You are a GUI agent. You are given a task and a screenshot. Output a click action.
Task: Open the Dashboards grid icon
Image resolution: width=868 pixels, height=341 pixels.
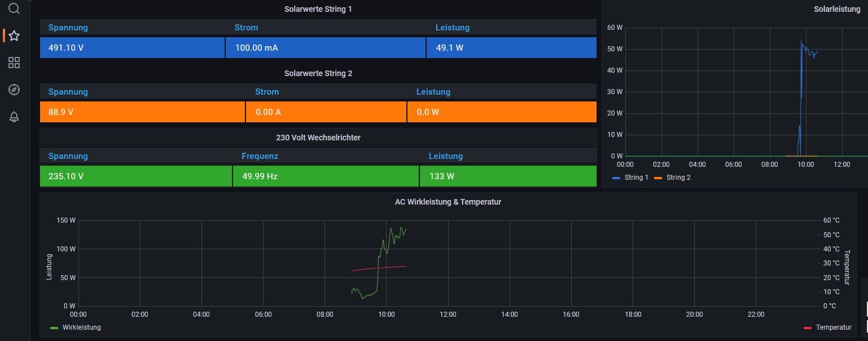14,63
